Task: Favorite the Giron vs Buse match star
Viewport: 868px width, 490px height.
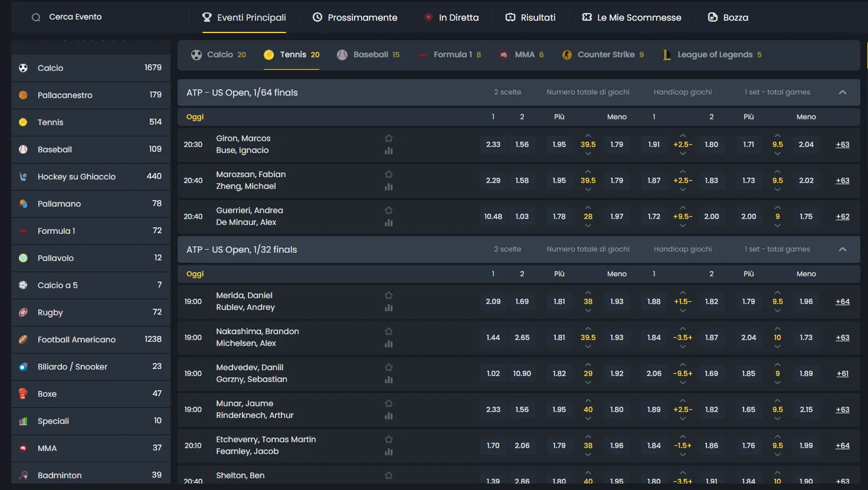Action: point(388,138)
